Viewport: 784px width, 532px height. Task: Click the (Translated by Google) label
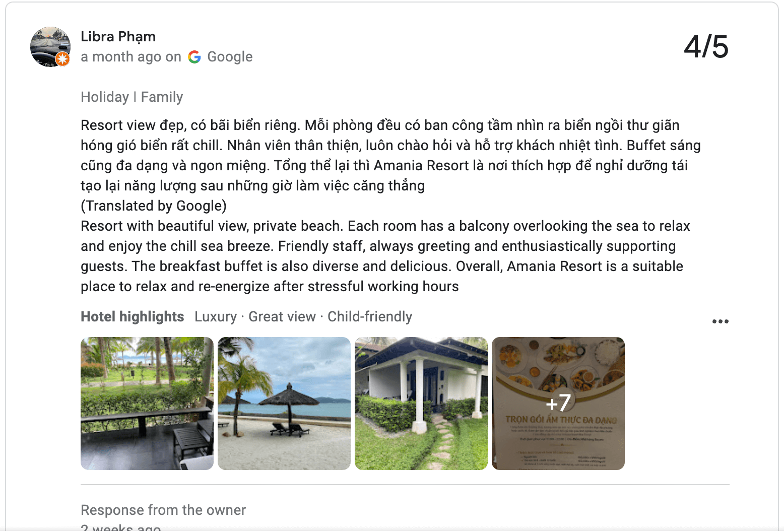154,206
